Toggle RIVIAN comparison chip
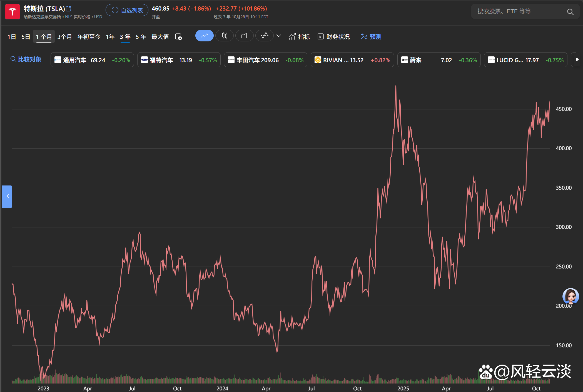 (x=352, y=60)
